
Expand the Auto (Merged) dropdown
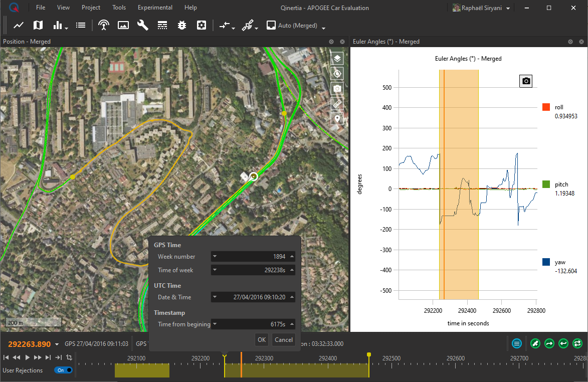pyautogui.click(x=324, y=28)
